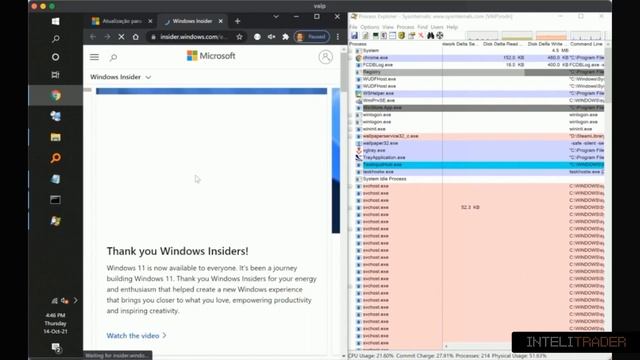The image size is (640, 360).
Task: Open the View menu in Process Explorer
Action: pyautogui.click(x=388, y=27)
